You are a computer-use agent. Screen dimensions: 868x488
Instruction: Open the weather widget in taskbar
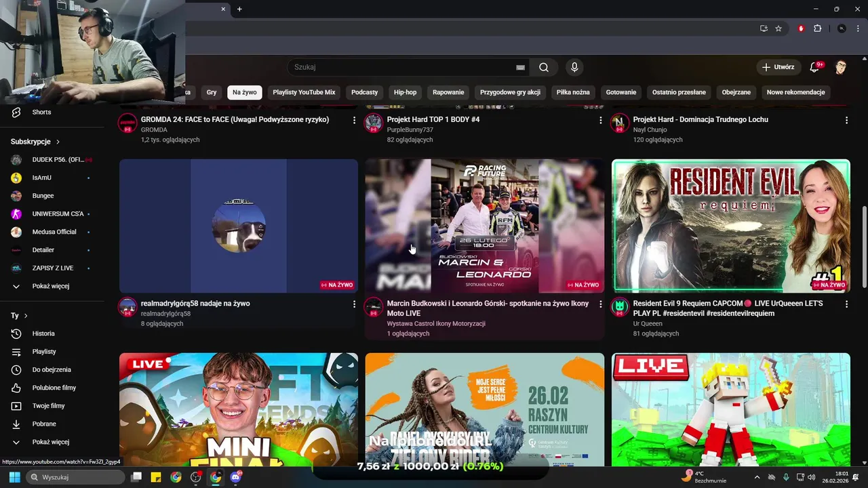coord(703,477)
